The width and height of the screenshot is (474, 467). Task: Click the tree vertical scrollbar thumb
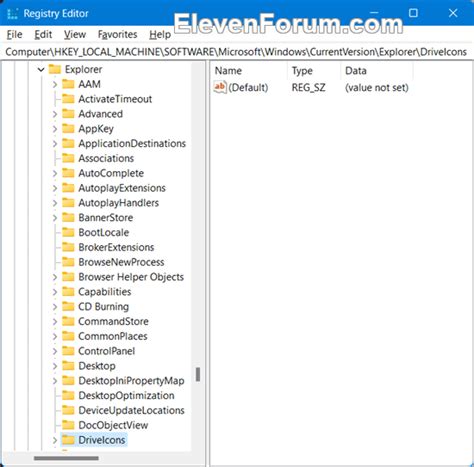point(198,375)
